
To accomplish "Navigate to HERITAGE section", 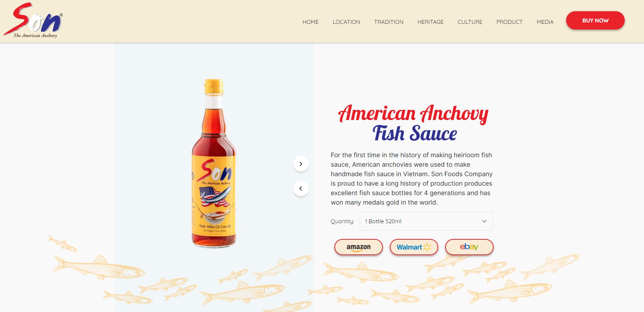I will click(x=431, y=22).
